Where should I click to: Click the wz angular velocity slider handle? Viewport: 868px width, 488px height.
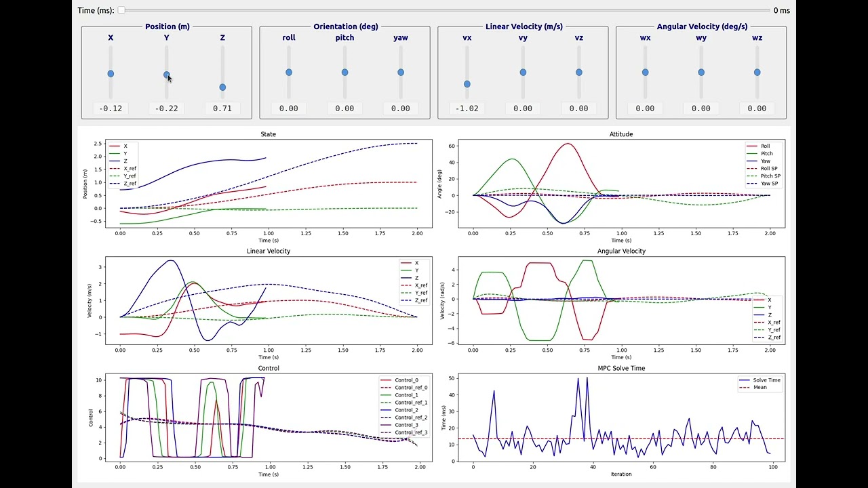757,72
